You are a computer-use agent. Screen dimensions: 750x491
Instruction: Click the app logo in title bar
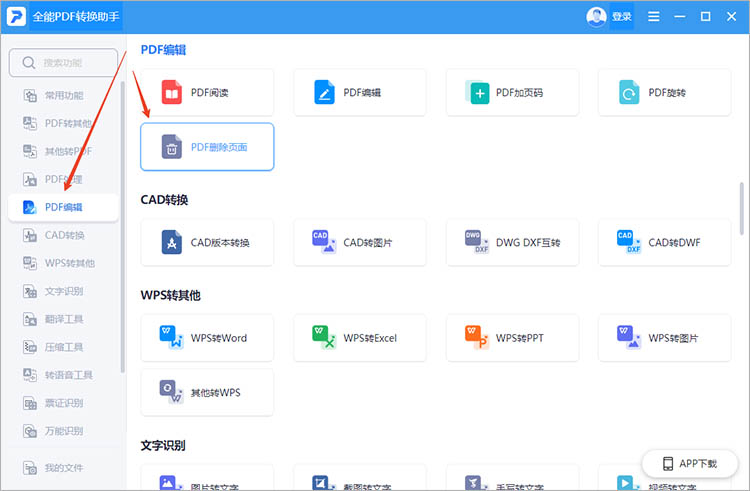(16, 16)
